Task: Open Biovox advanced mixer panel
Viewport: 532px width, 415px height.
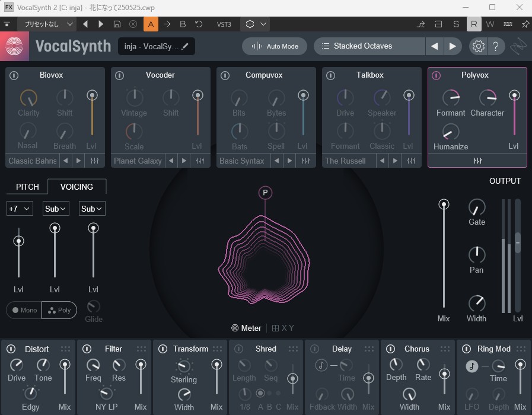Action: [x=95, y=161]
